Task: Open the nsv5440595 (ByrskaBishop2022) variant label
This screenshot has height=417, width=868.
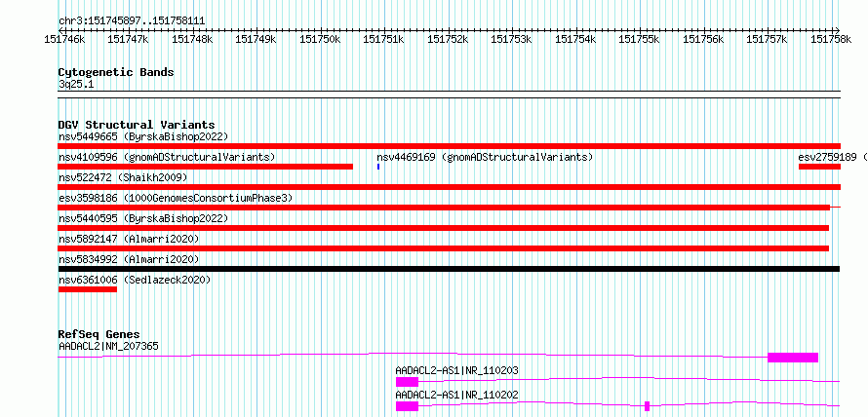Action: coord(142,218)
